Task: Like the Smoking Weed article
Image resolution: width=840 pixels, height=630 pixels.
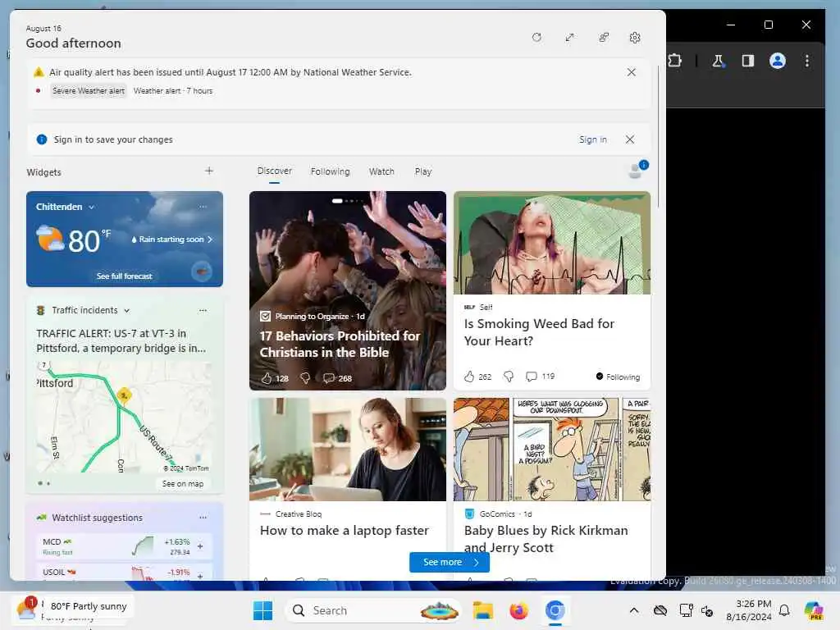Action: [x=469, y=377]
